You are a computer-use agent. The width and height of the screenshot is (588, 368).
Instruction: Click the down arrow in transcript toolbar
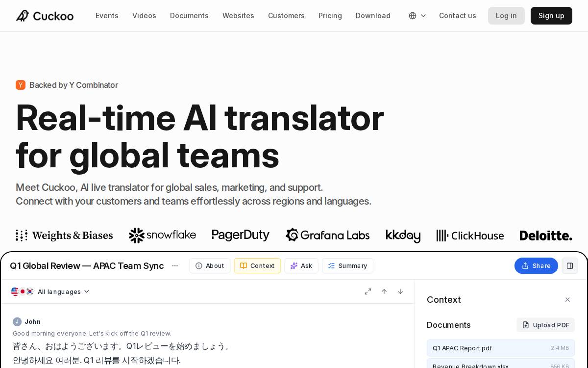click(400, 291)
